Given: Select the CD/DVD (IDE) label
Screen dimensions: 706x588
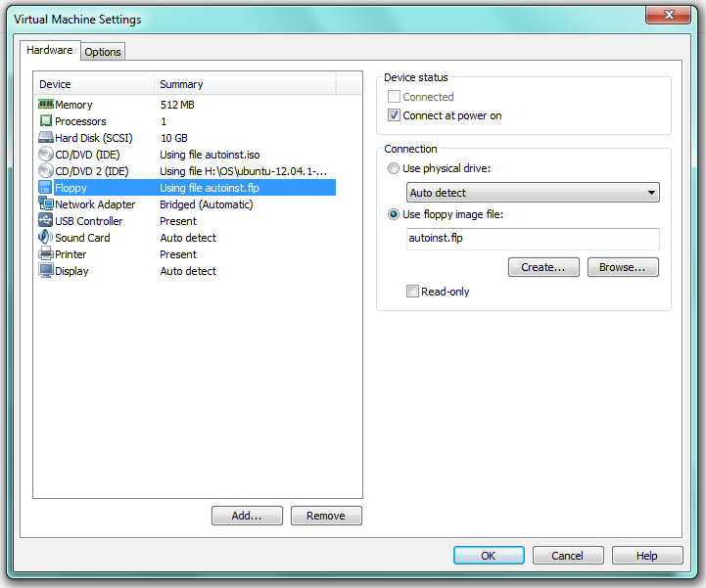Looking at the screenshot, I should point(87,155).
